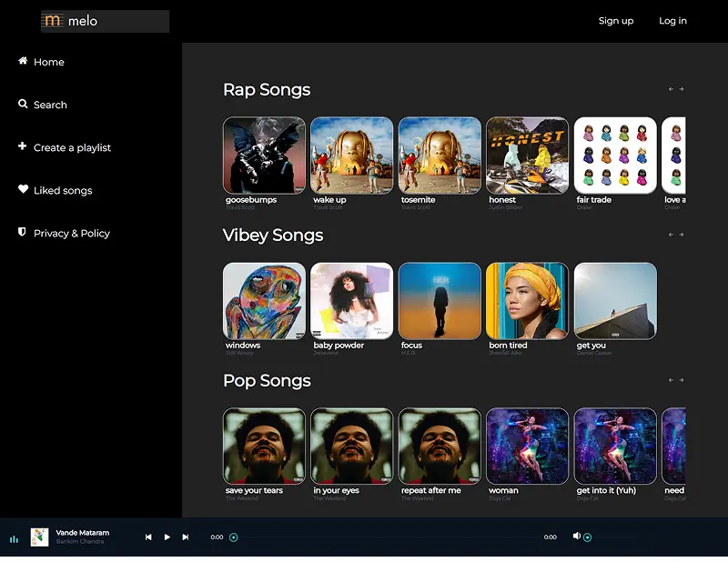Click the "Rap Songs" section heading

click(267, 89)
